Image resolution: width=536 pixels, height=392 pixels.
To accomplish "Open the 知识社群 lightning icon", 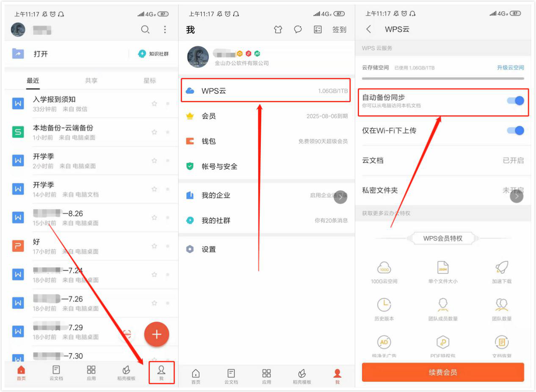I will click(142, 54).
